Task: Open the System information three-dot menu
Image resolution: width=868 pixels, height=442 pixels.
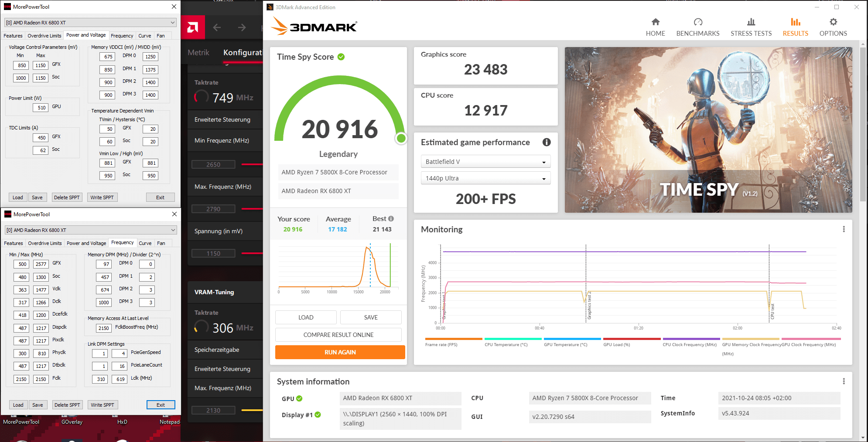Action: pos(844,381)
